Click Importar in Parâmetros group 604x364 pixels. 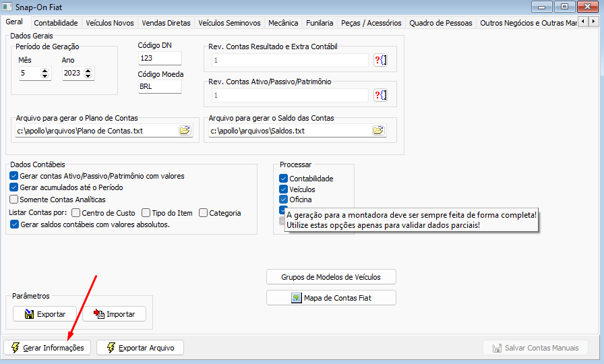click(115, 314)
